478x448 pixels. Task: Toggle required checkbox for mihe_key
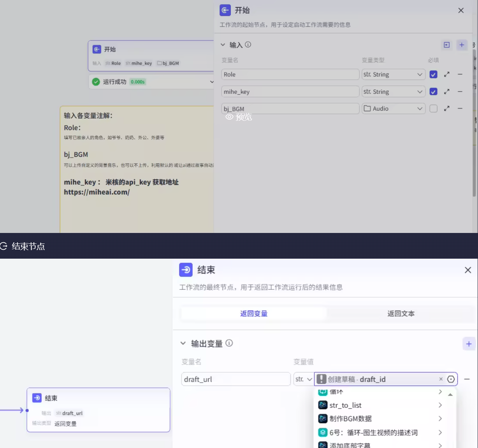[x=433, y=92]
